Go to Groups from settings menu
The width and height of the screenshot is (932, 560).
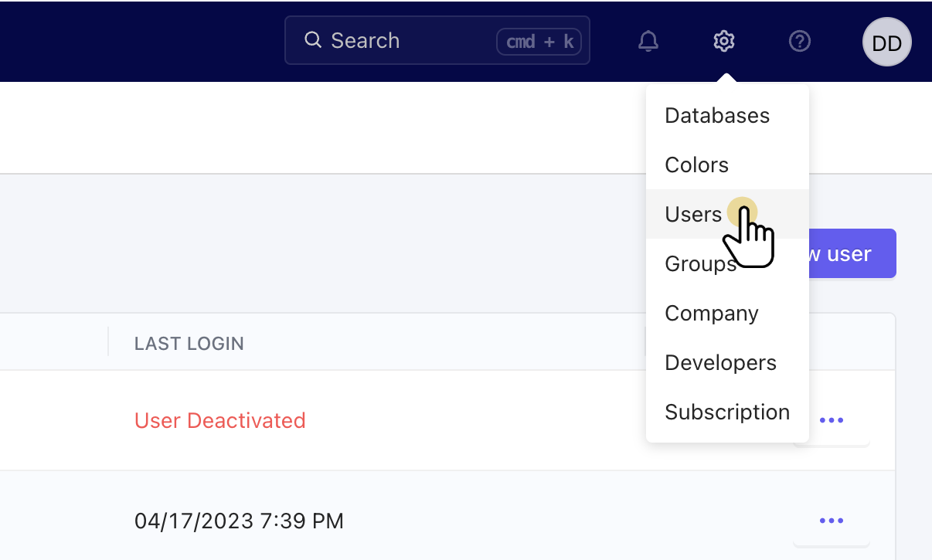(x=699, y=264)
